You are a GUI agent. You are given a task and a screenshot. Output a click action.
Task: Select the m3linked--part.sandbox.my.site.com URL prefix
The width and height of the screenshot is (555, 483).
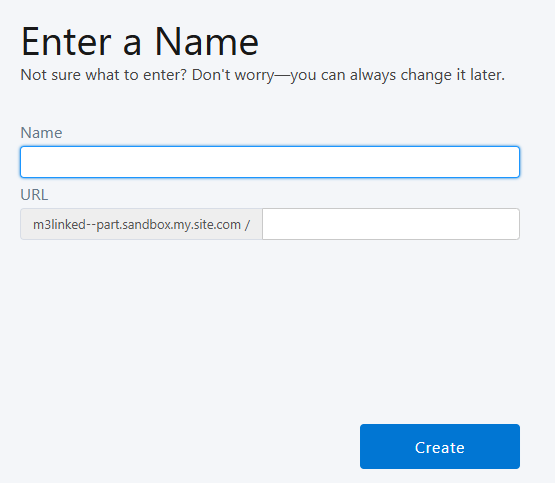point(137,224)
